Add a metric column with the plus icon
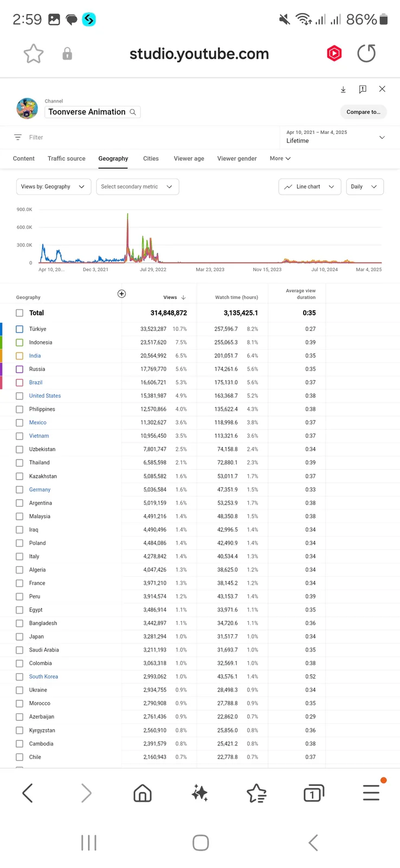This screenshot has width=400, height=868. 121,293
